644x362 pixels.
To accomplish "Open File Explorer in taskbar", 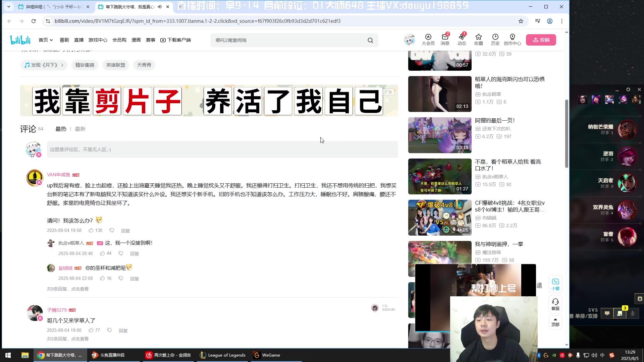I will click(x=25, y=355).
